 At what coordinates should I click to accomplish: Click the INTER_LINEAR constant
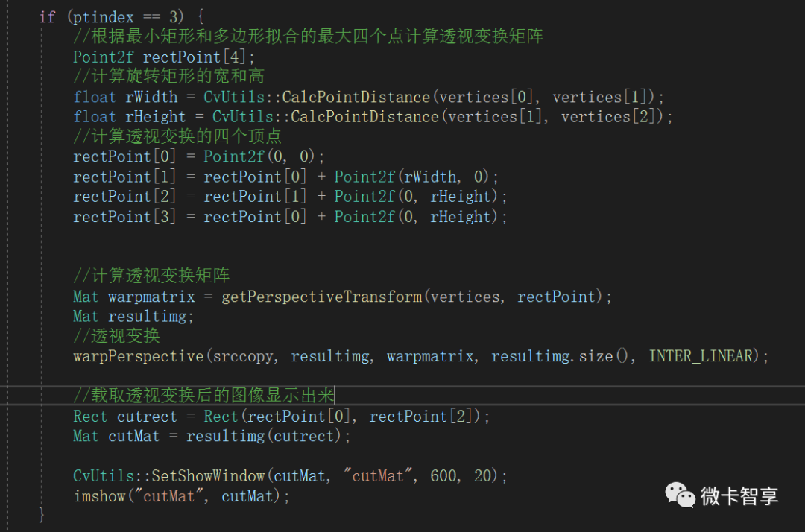point(701,356)
